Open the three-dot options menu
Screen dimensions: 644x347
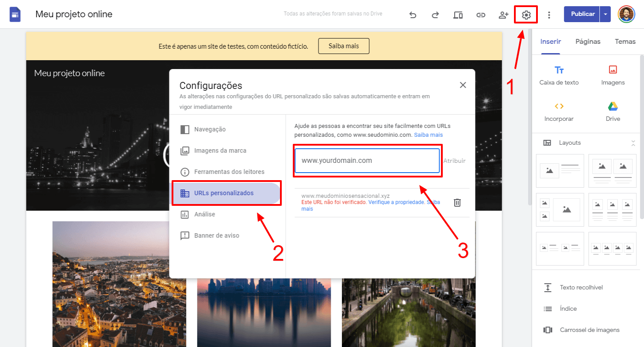click(x=548, y=14)
